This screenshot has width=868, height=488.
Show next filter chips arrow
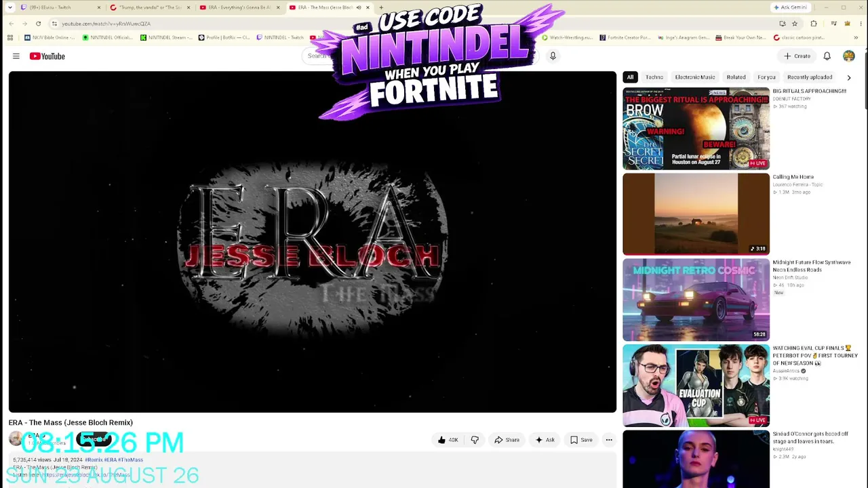point(848,77)
